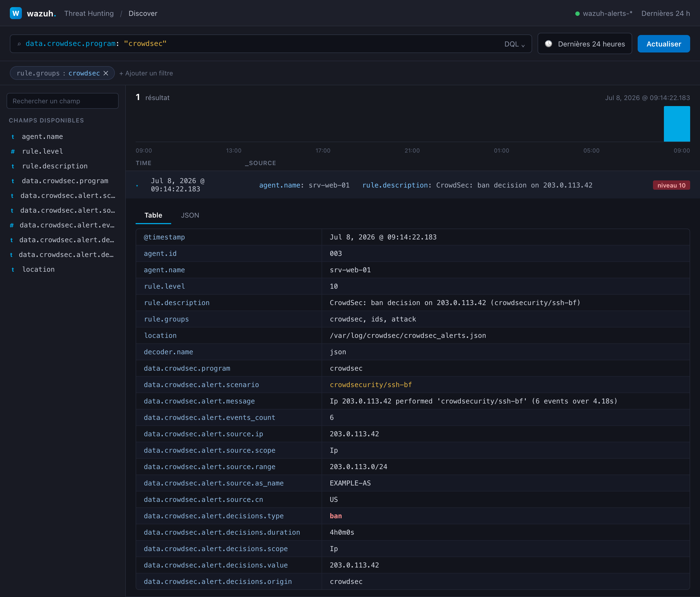Viewport: 700px width, 597px height.
Task: Click the Actualiser button
Action: point(664,44)
